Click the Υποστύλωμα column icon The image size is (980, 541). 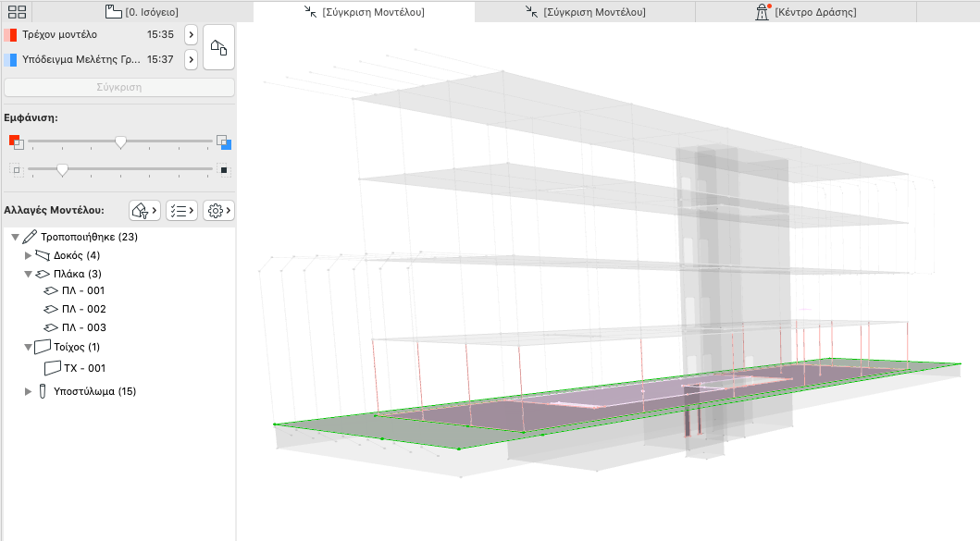pos(43,392)
